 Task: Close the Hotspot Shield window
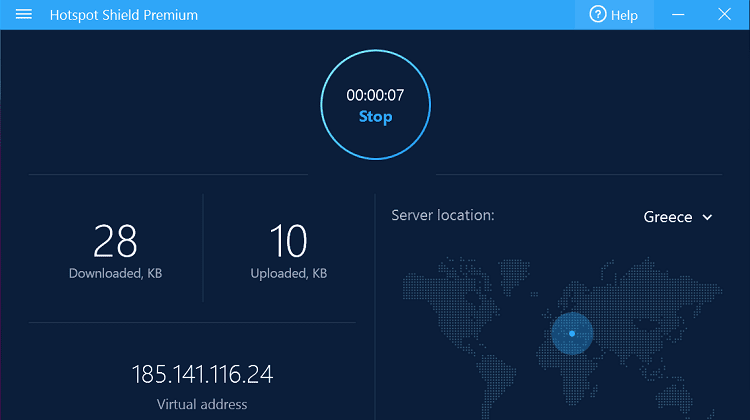[724, 14]
